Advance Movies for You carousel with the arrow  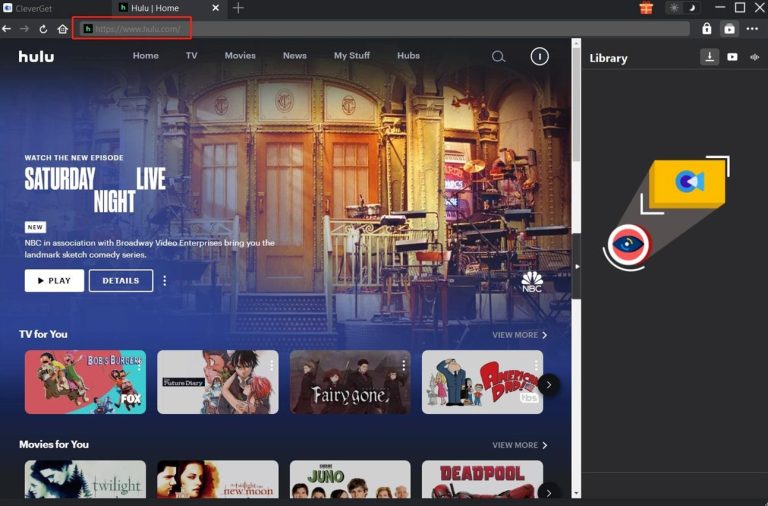pos(549,493)
